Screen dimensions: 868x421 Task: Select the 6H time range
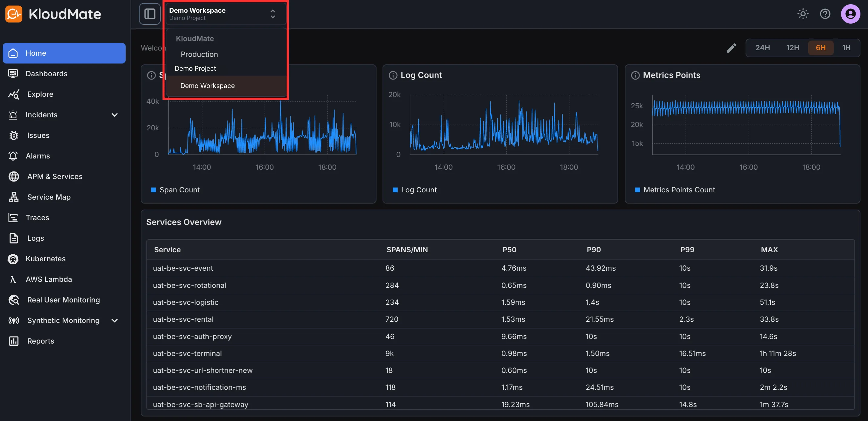coord(821,47)
